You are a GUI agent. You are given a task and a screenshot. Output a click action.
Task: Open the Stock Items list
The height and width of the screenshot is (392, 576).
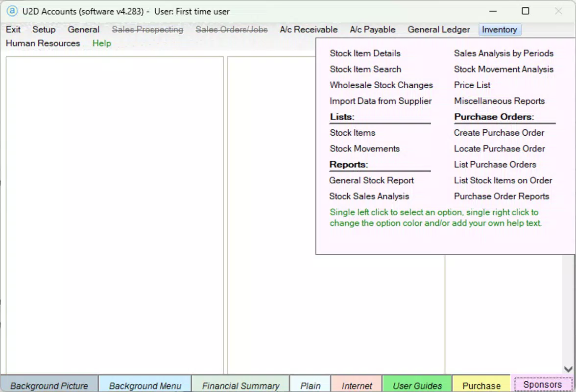click(x=352, y=133)
